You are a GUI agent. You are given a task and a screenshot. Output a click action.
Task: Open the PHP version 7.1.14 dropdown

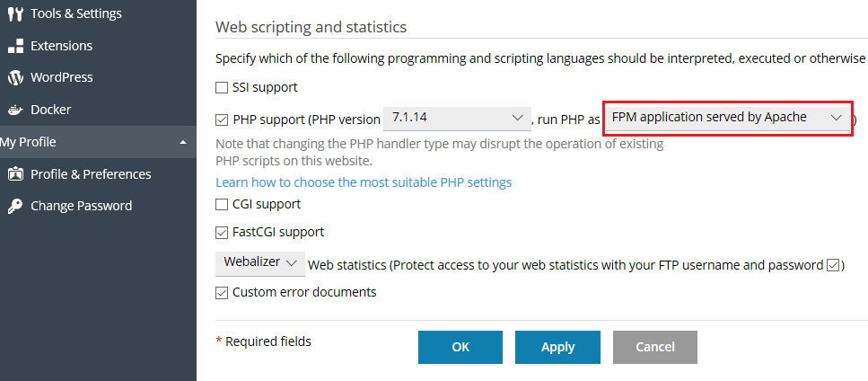click(x=458, y=118)
